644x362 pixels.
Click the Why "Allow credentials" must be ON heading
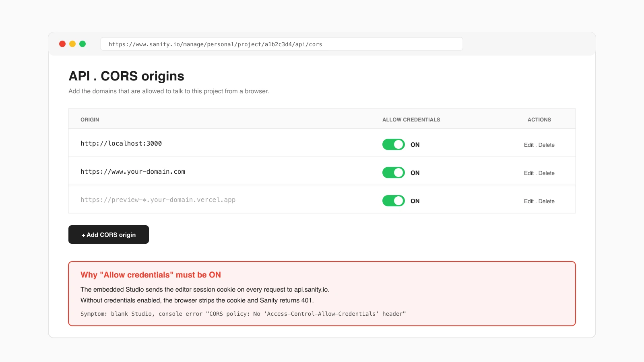(x=151, y=275)
